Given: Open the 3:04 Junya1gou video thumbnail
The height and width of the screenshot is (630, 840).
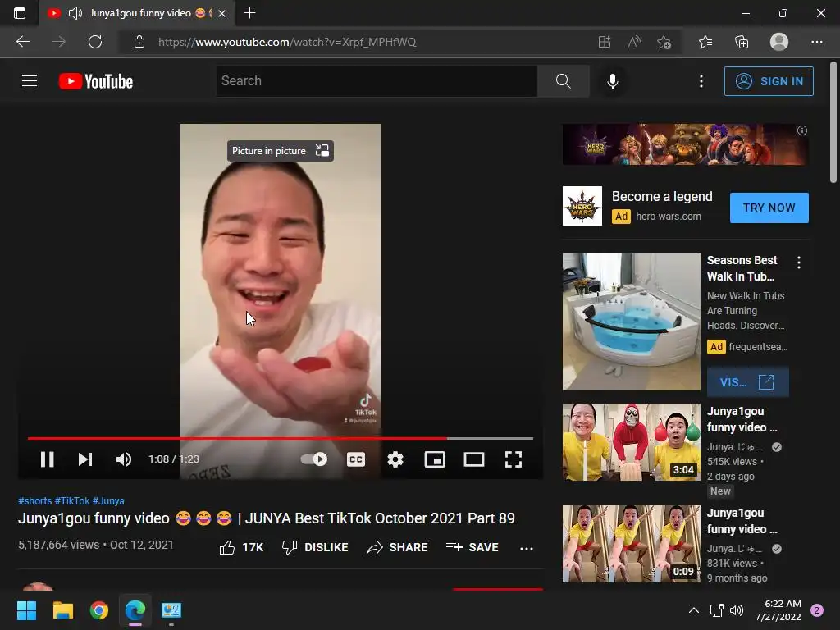Looking at the screenshot, I should 631,442.
